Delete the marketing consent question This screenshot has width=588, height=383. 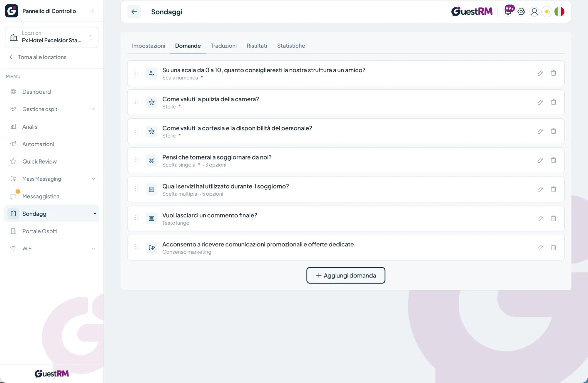pos(553,247)
